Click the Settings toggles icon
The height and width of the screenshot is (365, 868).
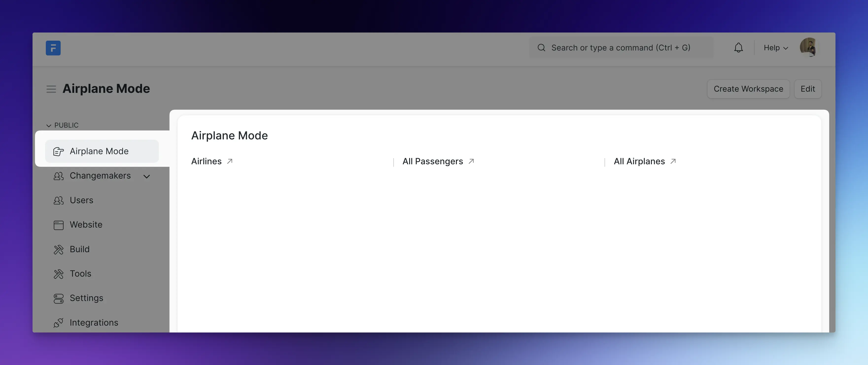tap(58, 299)
